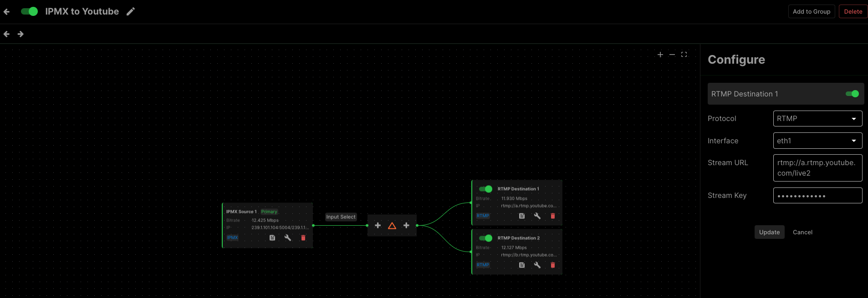
Task: Click the RTMP tag on Destination 1
Action: (x=483, y=216)
